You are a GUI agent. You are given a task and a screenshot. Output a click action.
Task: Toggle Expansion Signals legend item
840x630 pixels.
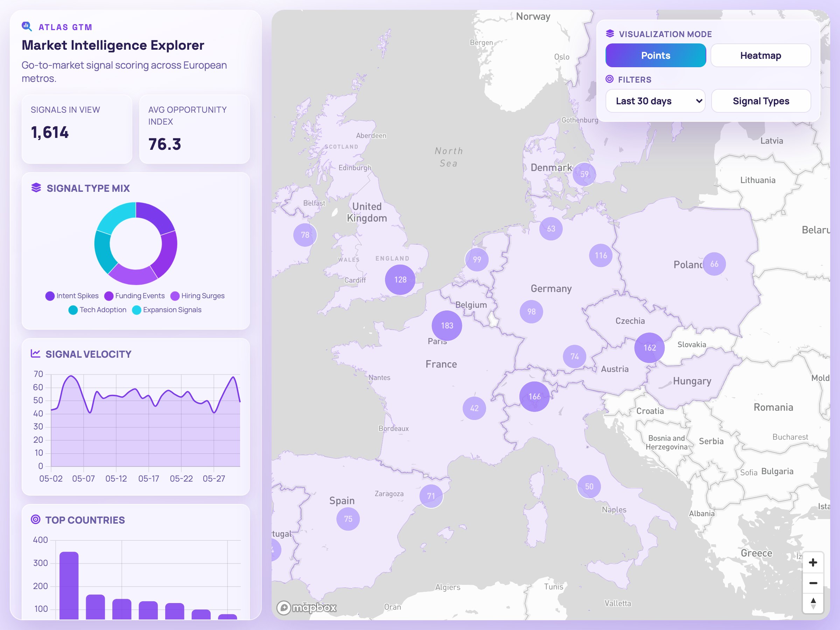(x=167, y=310)
